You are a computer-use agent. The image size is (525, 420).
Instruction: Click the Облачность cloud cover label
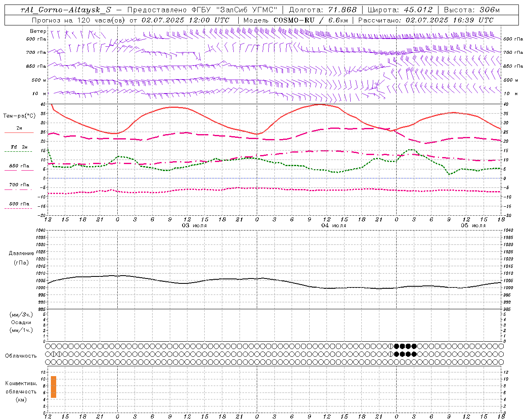tap(21, 356)
